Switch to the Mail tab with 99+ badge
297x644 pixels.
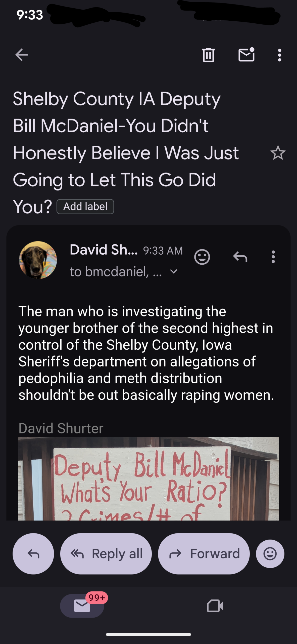[82, 606]
